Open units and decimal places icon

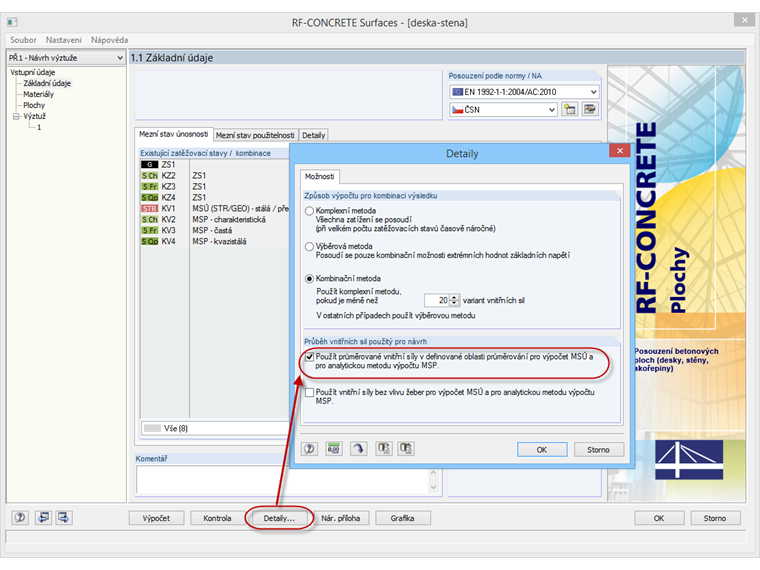333,449
